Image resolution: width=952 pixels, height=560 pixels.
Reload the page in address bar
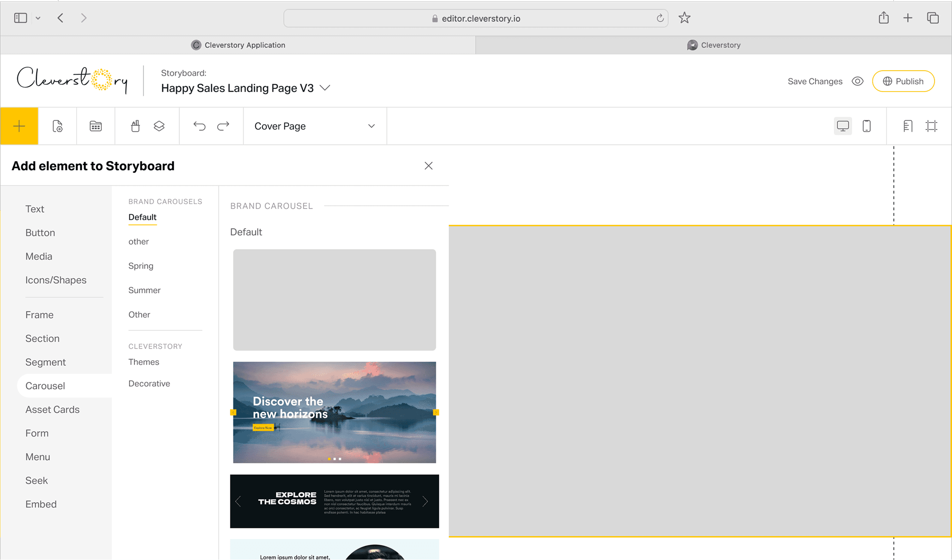click(660, 18)
